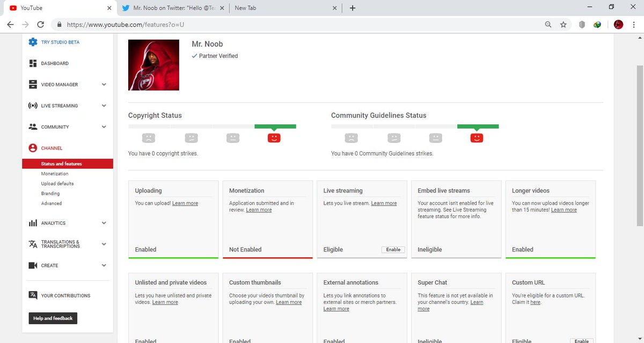Viewport: 644px width, 343px height.
Task: Click the zoom magnifier icon in address bar
Action: [x=548, y=25]
